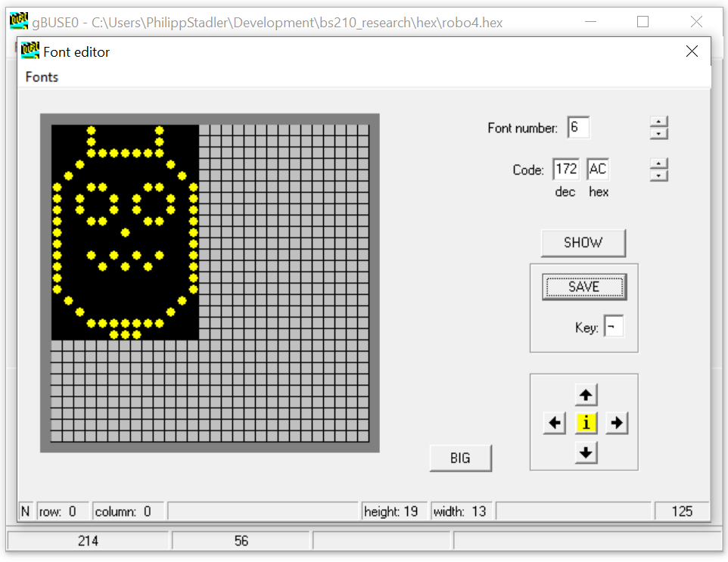The height and width of the screenshot is (562, 728).
Task: Open the Fonts menu
Action: tap(42, 76)
